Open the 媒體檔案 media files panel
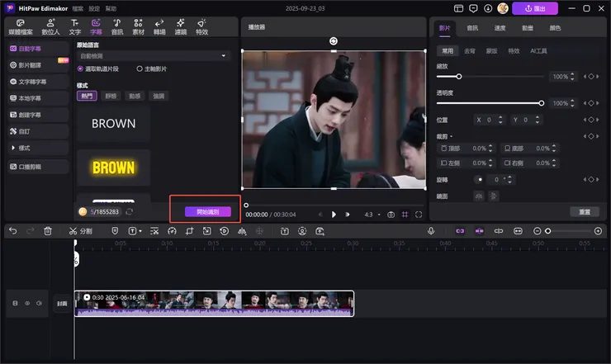This screenshot has width=611, height=364. point(21,27)
